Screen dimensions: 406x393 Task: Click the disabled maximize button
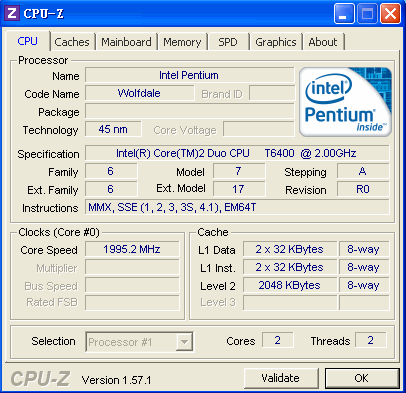coord(367,14)
